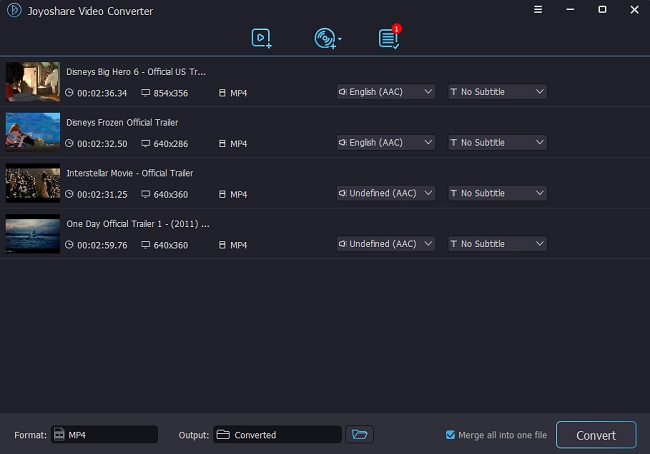Open No Subtitle dropdown for Frozen trailer
This screenshot has height=454, width=650.
497,143
